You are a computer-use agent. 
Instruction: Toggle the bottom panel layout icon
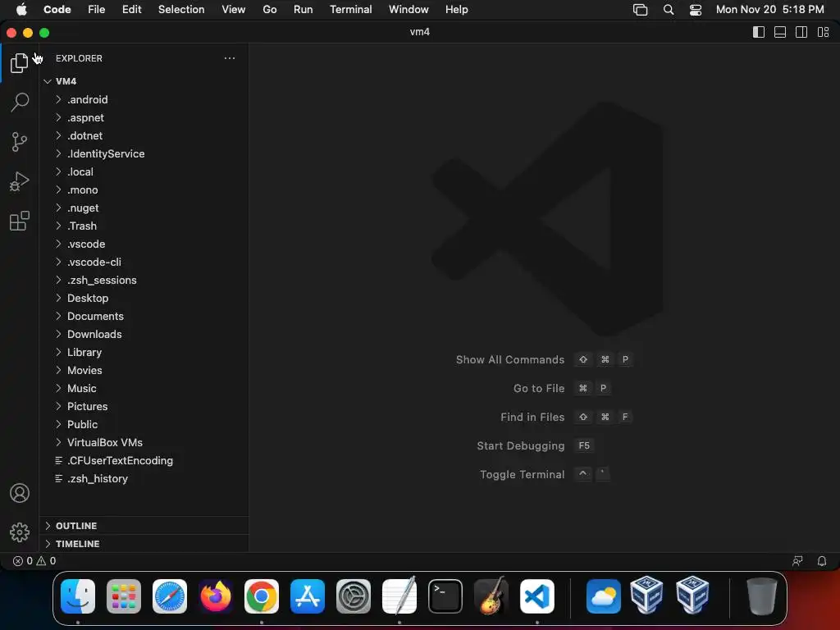click(780, 32)
